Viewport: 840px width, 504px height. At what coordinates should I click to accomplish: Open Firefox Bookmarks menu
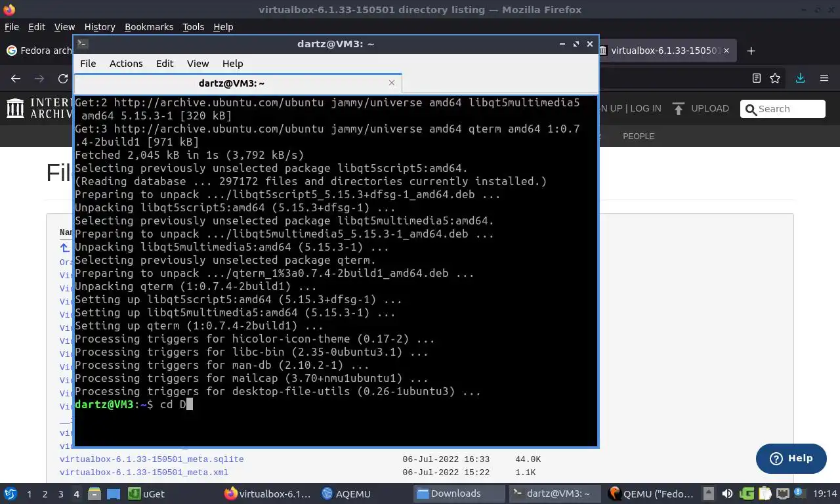point(149,27)
